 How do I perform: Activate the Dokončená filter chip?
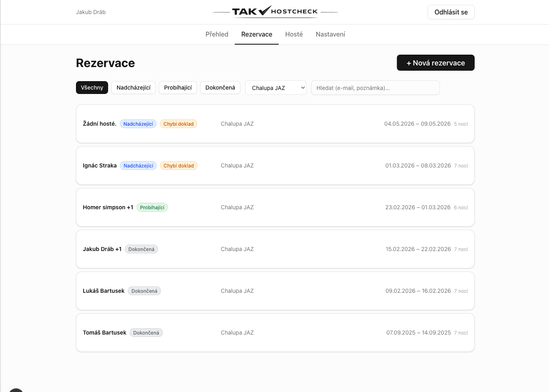click(x=220, y=88)
